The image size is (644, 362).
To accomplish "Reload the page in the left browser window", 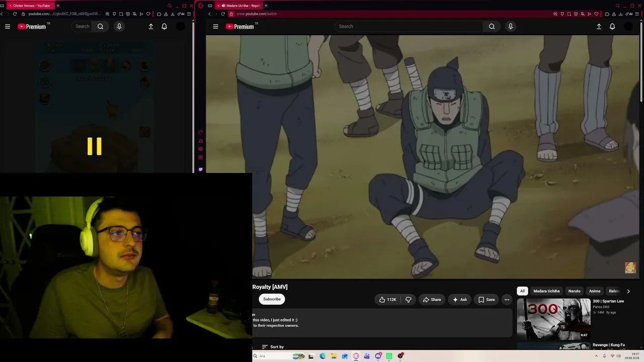I will click(x=15, y=14).
